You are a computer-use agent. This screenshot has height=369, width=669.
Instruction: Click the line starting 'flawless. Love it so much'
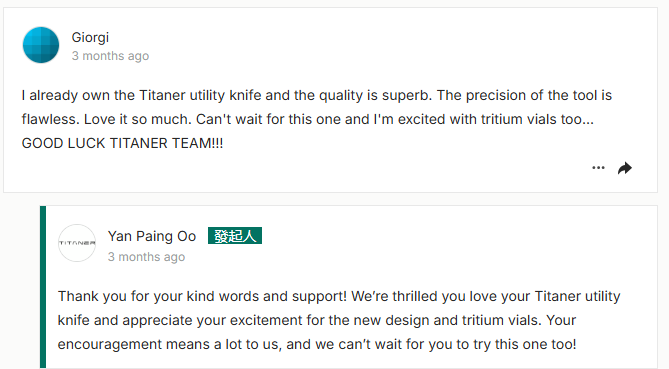(308, 119)
